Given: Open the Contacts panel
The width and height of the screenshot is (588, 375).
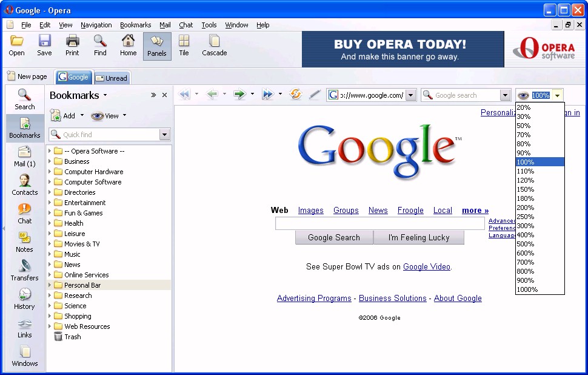Looking at the screenshot, I should (x=24, y=185).
